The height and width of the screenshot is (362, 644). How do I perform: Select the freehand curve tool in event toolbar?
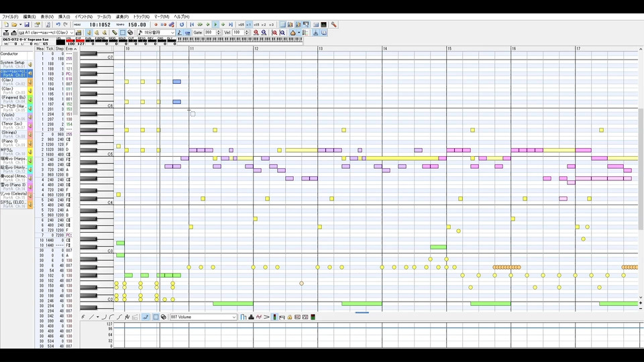coord(83,317)
